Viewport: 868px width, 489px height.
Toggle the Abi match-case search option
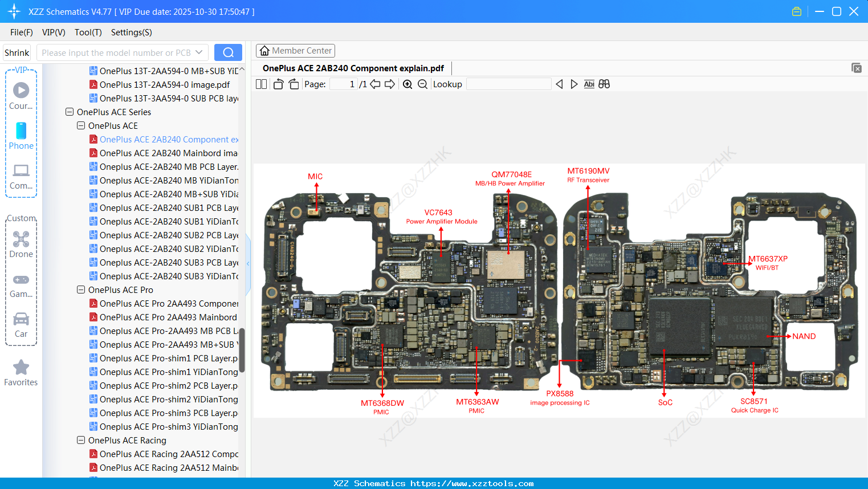[x=589, y=84]
